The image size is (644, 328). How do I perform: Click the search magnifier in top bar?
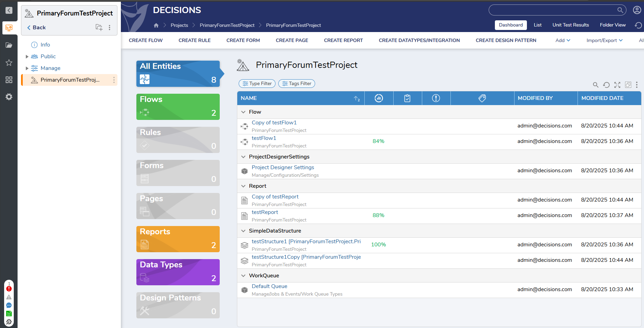pos(620,10)
